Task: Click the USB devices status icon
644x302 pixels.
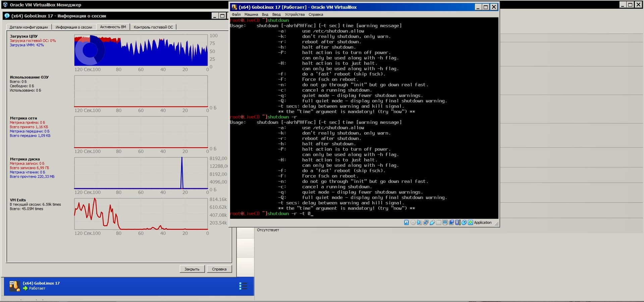Action: [x=432, y=222]
